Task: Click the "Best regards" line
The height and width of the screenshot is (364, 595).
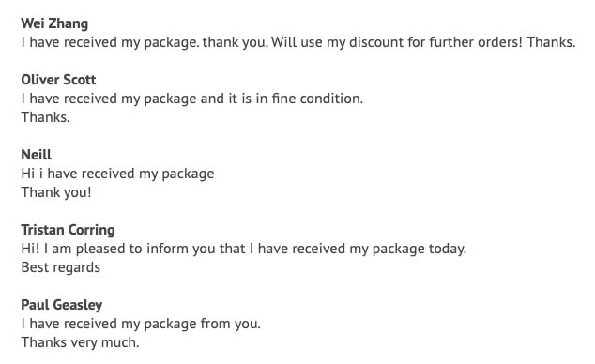Action: point(61,267)
